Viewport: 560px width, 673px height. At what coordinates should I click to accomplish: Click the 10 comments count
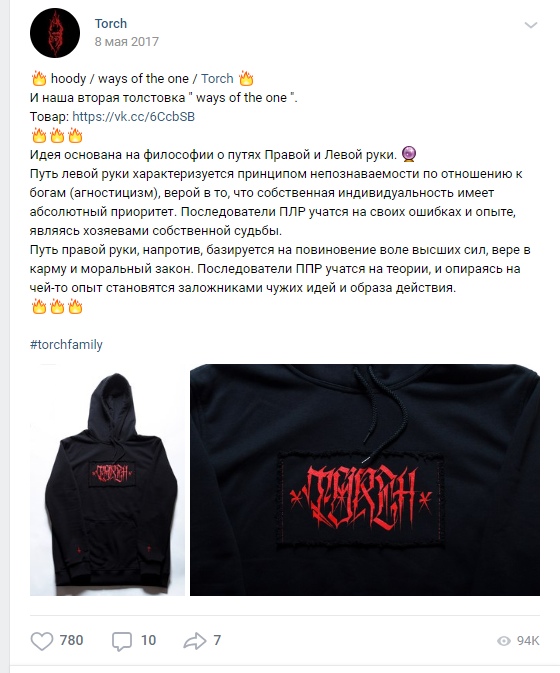pos(148,640)
